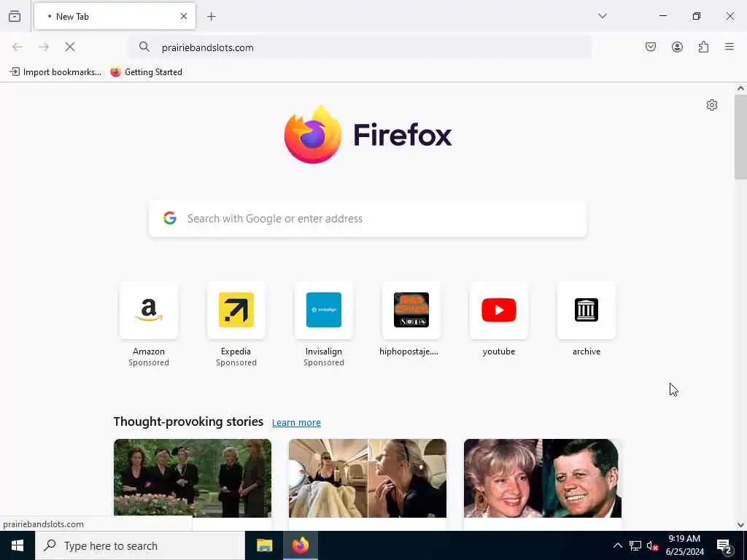Open story thumbnail with smiling blonde woman
The height and width of the screenshot is (560, 747).
(x=543, y=478)
